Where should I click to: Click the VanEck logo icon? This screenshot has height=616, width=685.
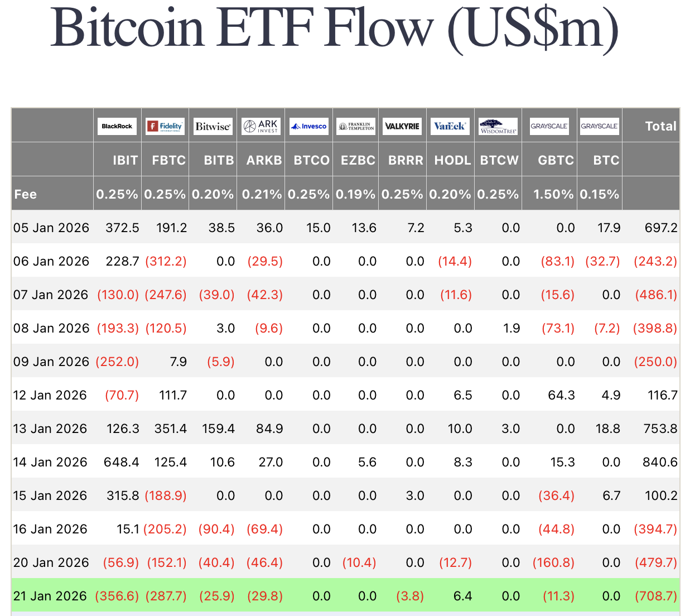click(x=450, y=126)
